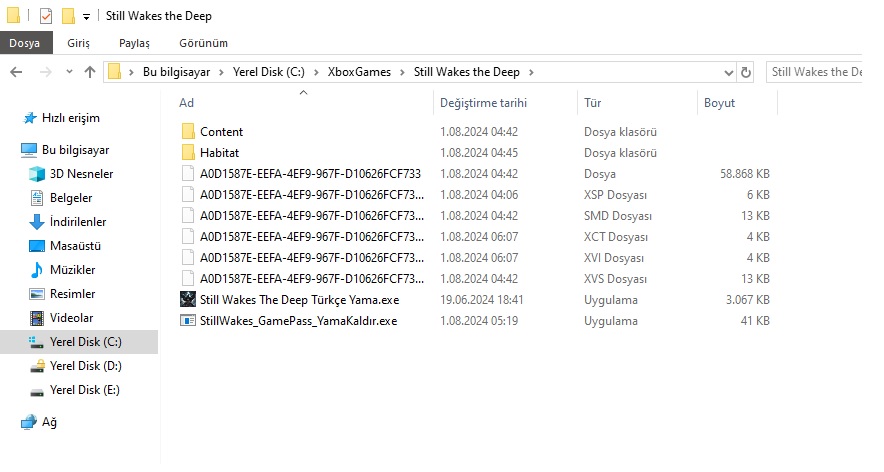Screen dimensions: 884x472
Task: Click Still Wakes the Deep breadcrumb
Action: pos(467,72)
